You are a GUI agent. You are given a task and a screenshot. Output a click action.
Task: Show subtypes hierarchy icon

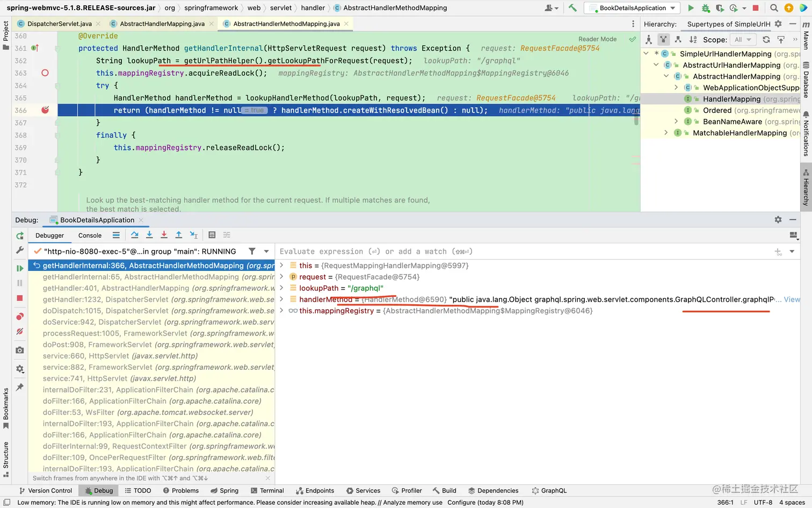tap(678, 39)
